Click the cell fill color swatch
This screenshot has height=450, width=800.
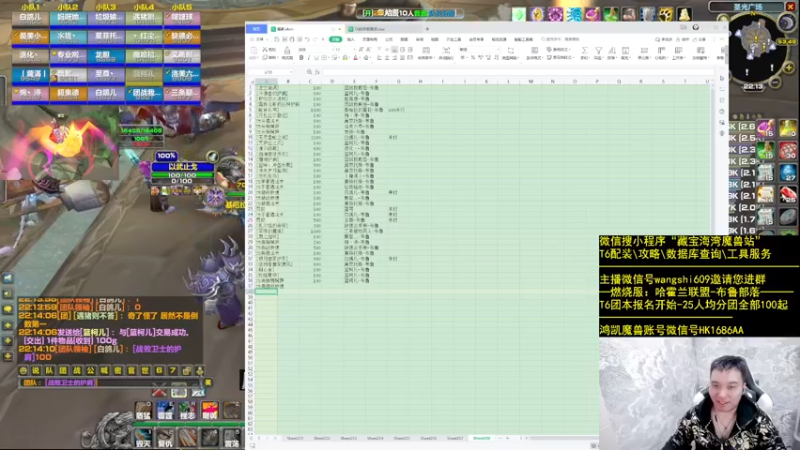point(345,57)
